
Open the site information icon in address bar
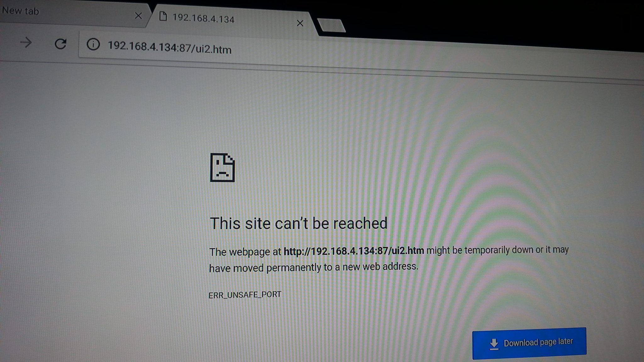(x=93, y=45)
